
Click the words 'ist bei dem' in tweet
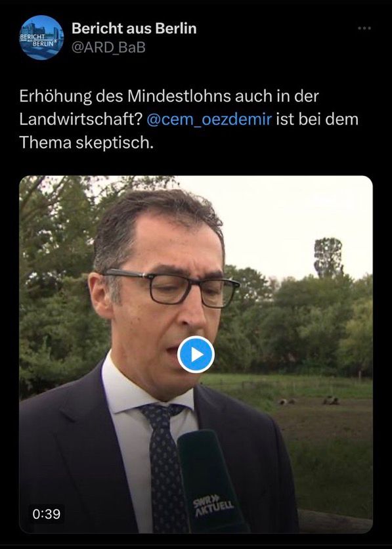[317, 120]
